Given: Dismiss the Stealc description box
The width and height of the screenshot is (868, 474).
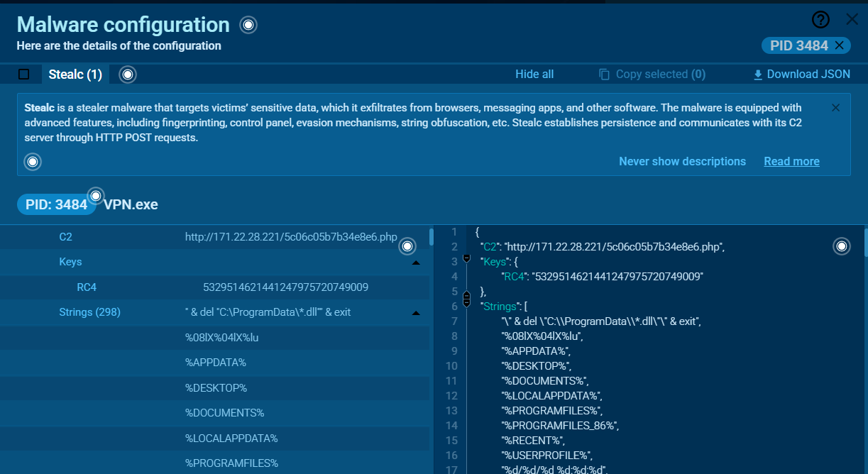Looking at the screenshot, I should [835, 108].
